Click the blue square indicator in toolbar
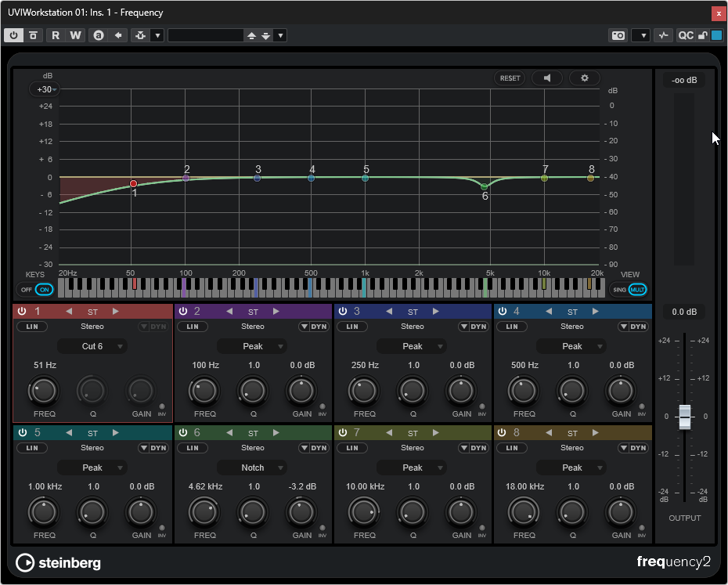 [x=717, y=35]
